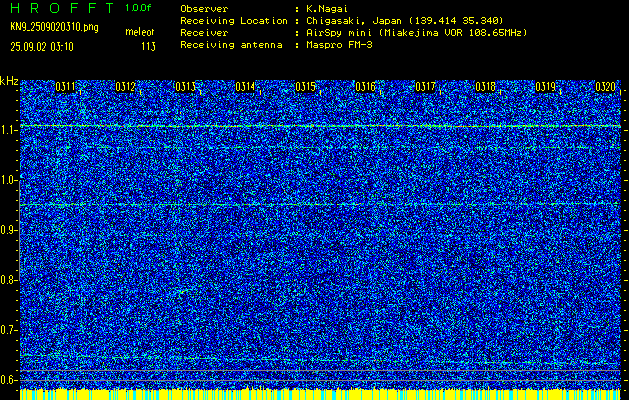Click the meteor count 113

[148, 47]
